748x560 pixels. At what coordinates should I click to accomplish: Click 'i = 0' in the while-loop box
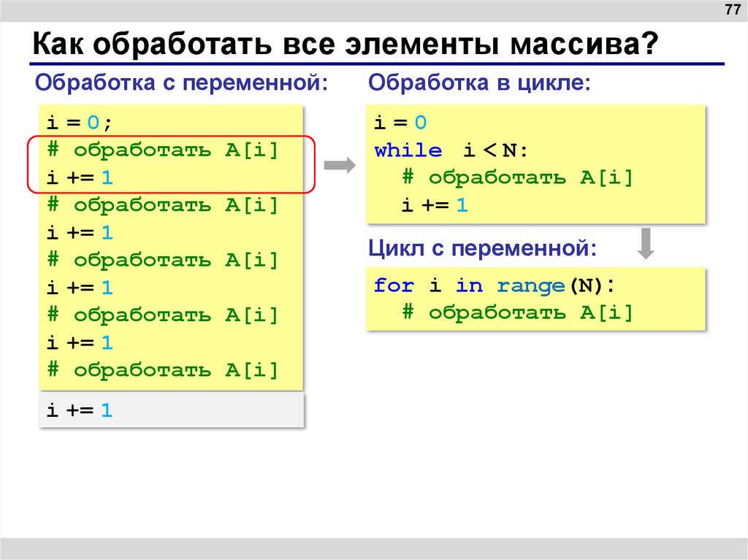[x=400, y=123]
